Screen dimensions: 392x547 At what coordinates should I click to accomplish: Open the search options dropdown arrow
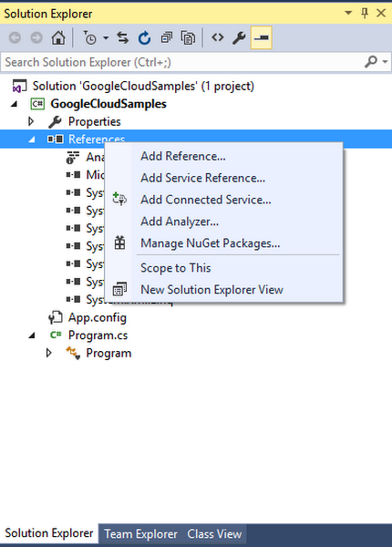point(385,62)
